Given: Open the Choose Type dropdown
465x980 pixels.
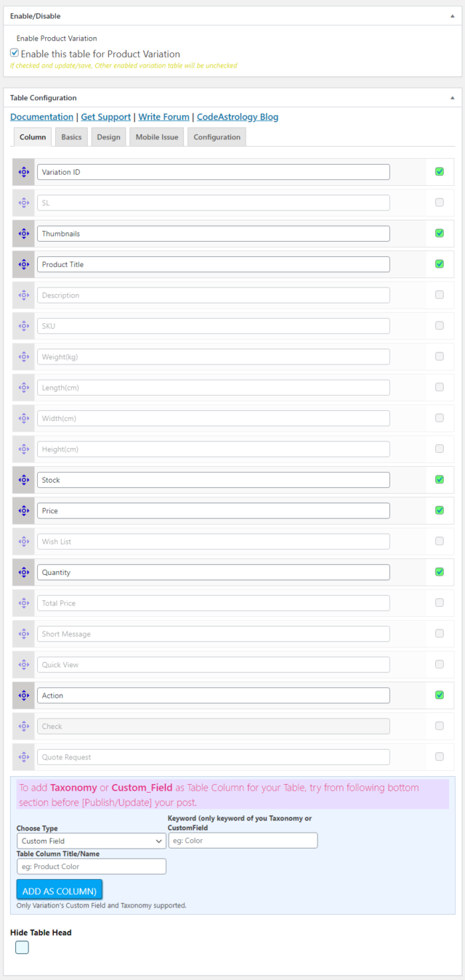Looking at the screenshot, I should coord(92,841).
